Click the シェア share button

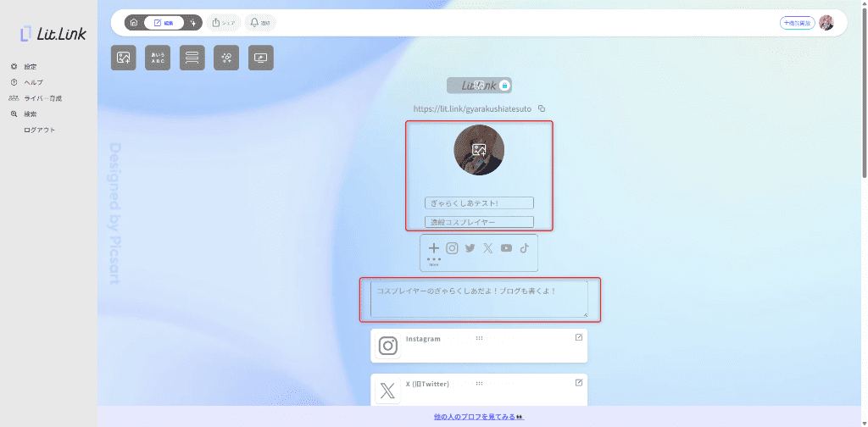tap(223, 23)
